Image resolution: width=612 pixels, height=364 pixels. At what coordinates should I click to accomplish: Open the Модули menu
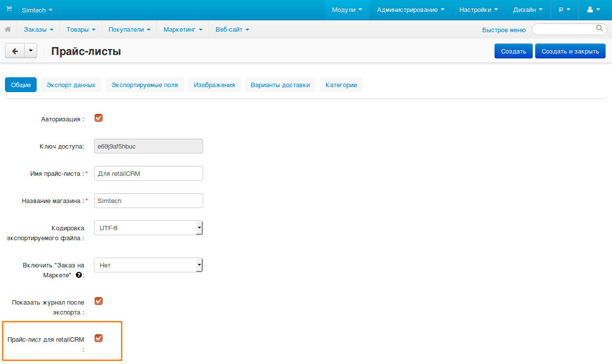click(347, 10)
